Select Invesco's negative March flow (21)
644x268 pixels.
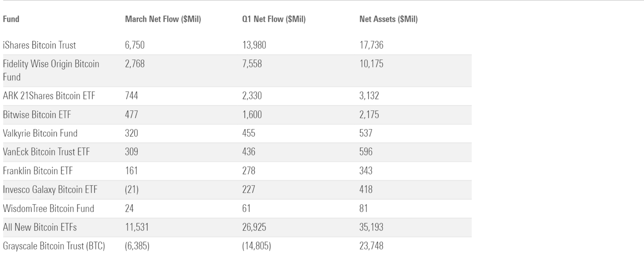pyautogui.click(x=132, y=190)
